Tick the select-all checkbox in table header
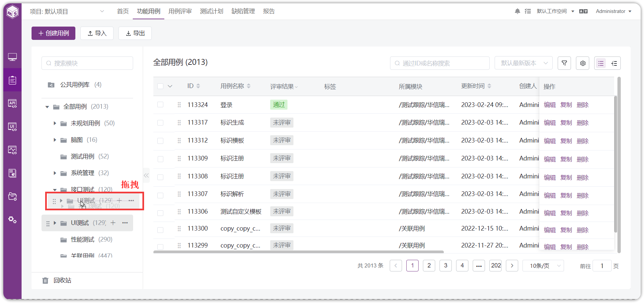644x303 pixels. pos(160,86)
